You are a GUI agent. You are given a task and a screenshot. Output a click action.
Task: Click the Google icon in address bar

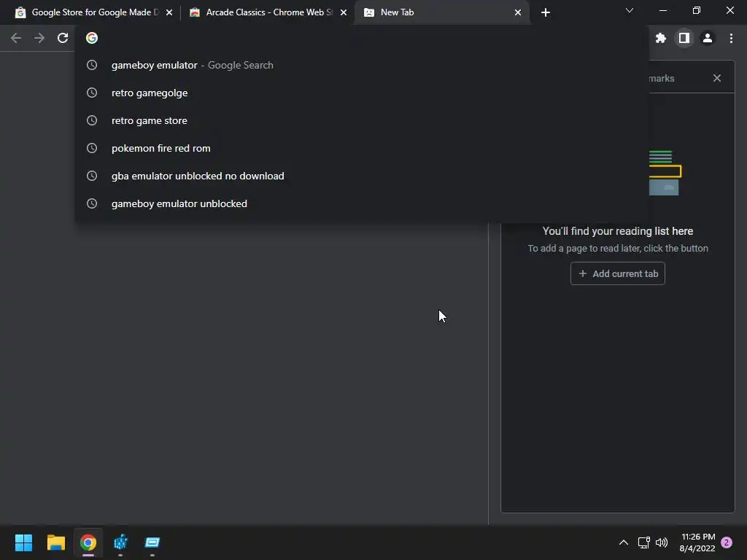pos(92,38)
